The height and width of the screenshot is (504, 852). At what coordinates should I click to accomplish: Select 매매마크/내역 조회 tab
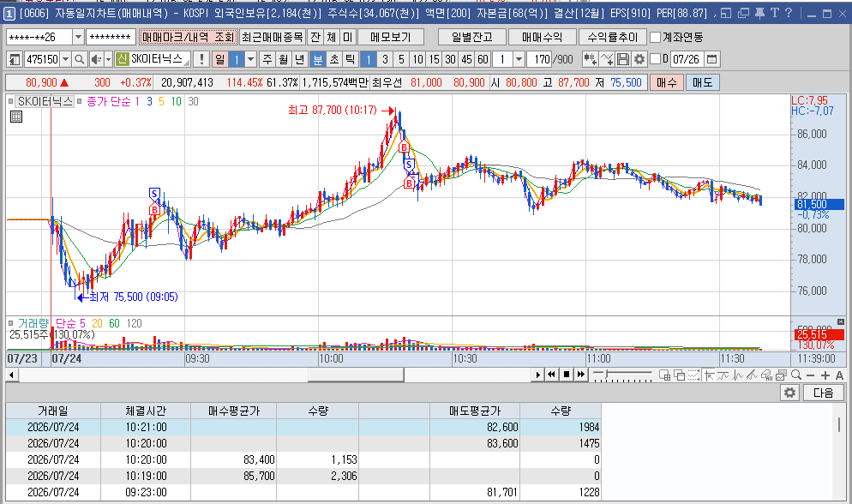point(188,37)
